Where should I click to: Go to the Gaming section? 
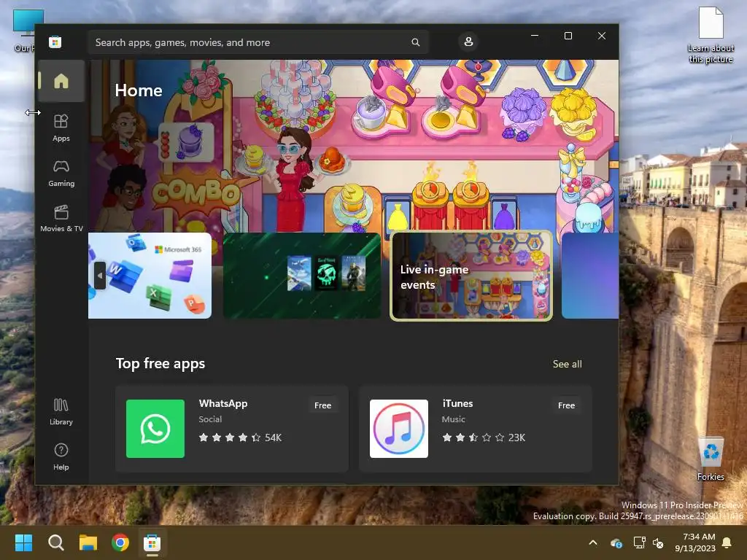coord(61,174)
